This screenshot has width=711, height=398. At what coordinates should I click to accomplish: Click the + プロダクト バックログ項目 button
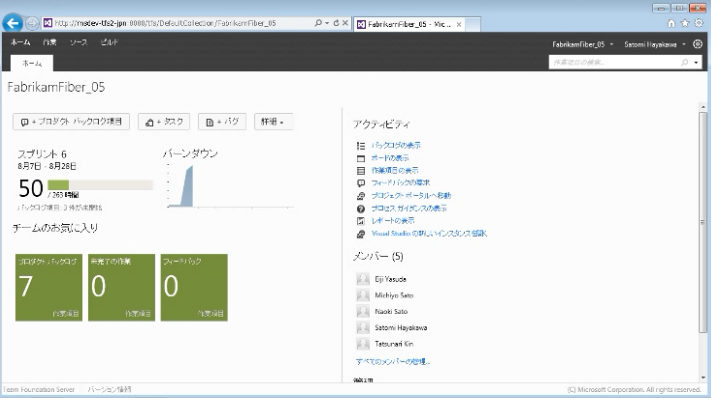pos(71,121)
